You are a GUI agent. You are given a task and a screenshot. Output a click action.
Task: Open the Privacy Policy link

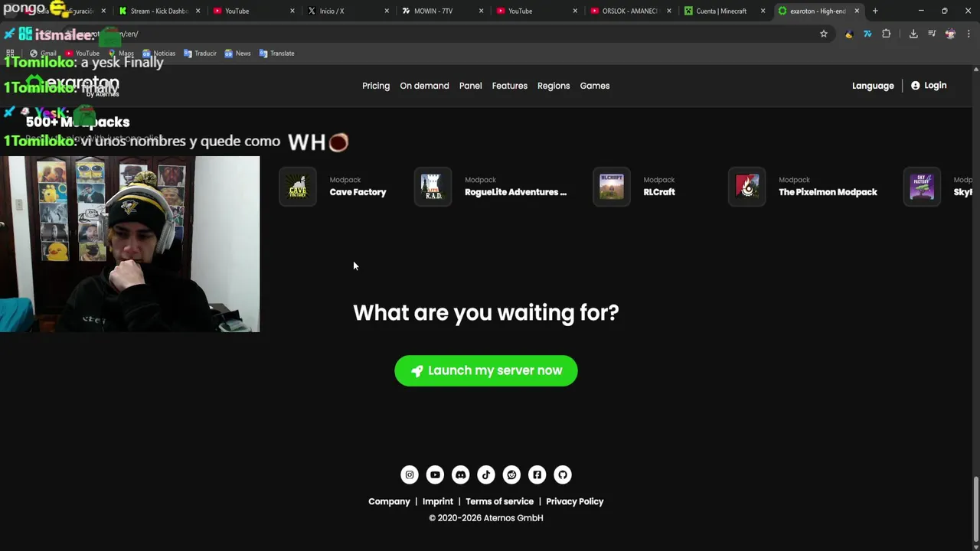(x=575, y=501)
